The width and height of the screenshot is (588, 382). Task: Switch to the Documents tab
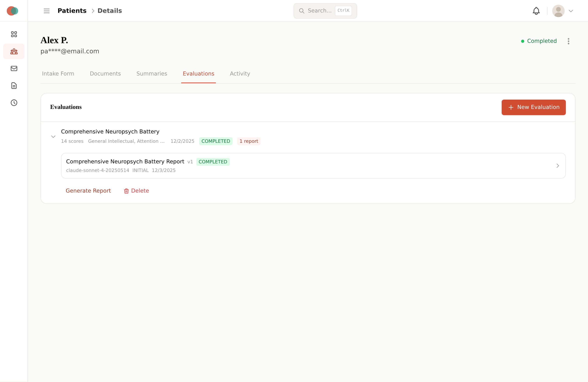(x=105, y=74)
